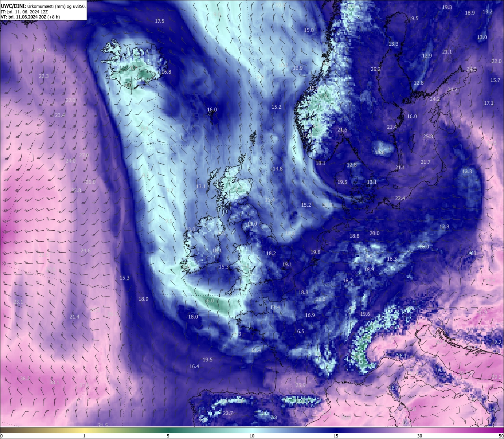Click the 14.8 value label
Viewport: 504px width, 439px height.
[278, 169]
